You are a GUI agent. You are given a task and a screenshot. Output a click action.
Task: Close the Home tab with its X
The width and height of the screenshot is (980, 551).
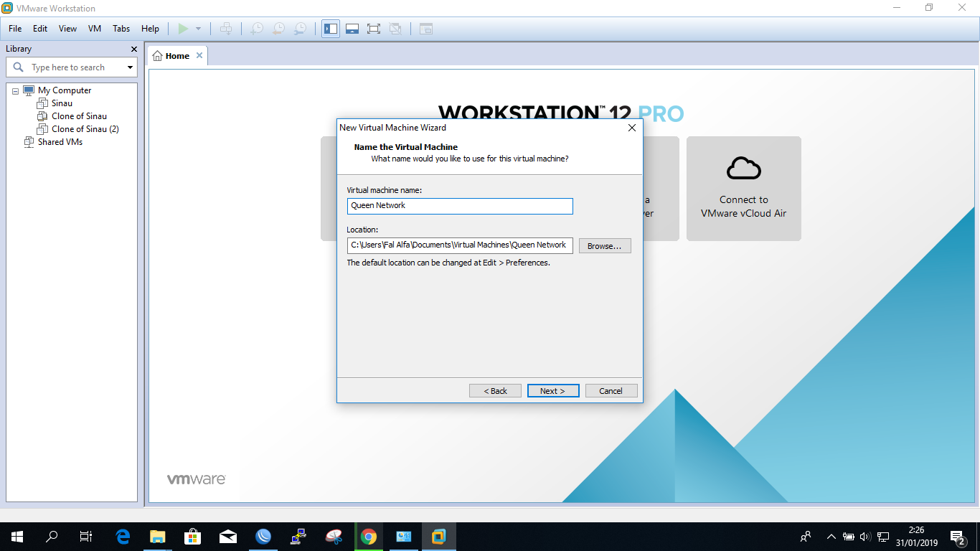[199, 55]
